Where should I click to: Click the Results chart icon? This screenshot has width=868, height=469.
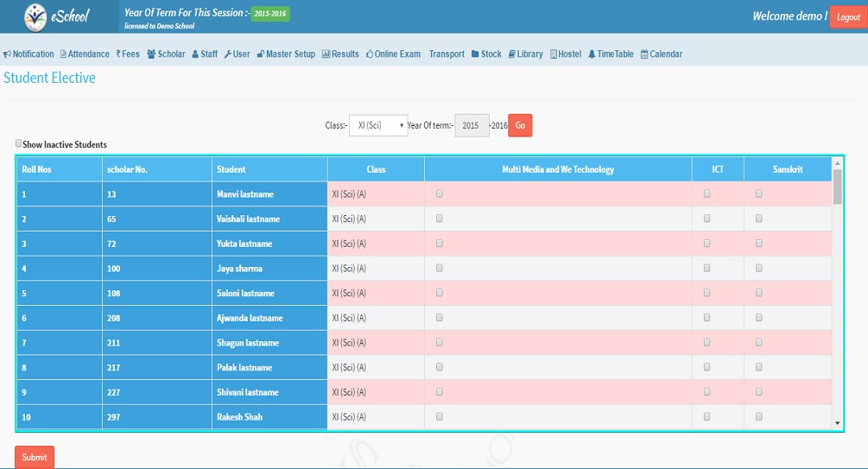(326, 54)
